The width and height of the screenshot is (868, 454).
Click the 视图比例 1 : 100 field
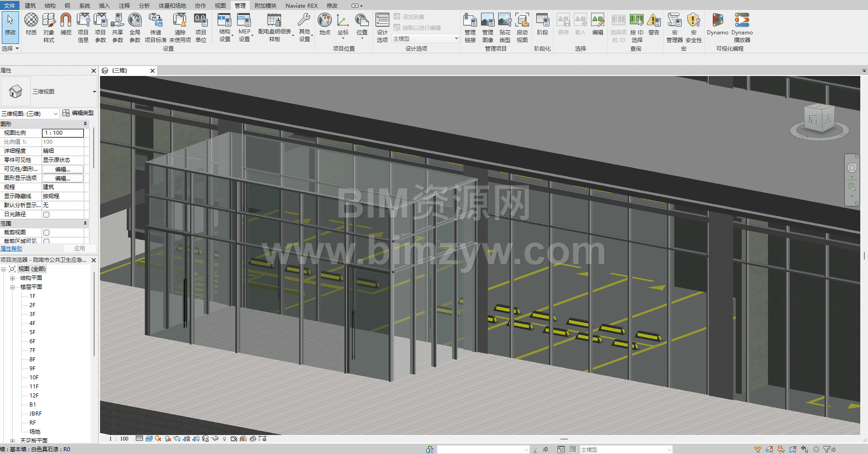pyautogui.click(x=63, y=133)
